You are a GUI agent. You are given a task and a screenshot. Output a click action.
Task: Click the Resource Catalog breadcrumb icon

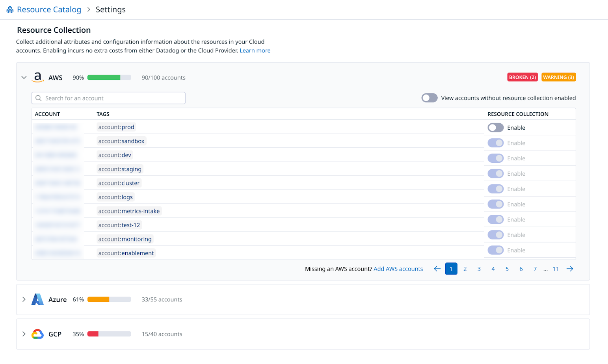[x=10, y=10]
